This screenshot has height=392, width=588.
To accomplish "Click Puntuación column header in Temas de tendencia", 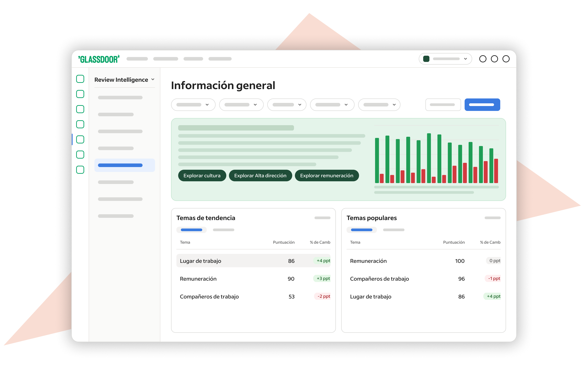I will click(x=284, y=242).
